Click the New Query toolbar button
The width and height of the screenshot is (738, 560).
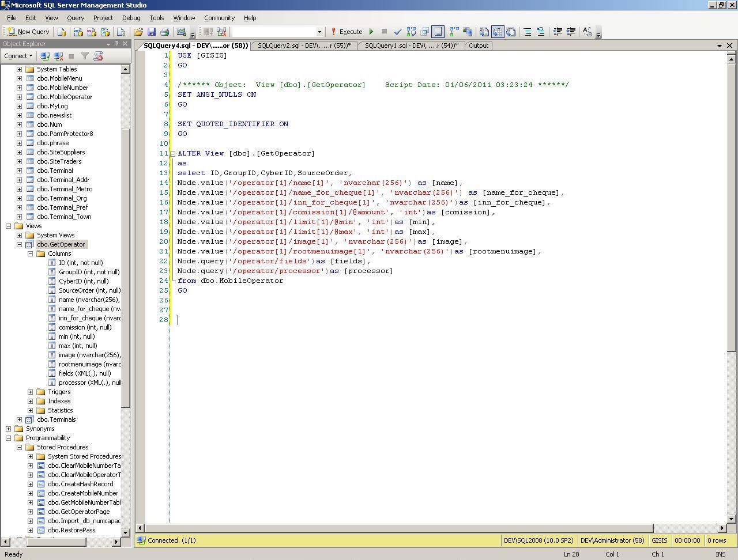point(28,32)
